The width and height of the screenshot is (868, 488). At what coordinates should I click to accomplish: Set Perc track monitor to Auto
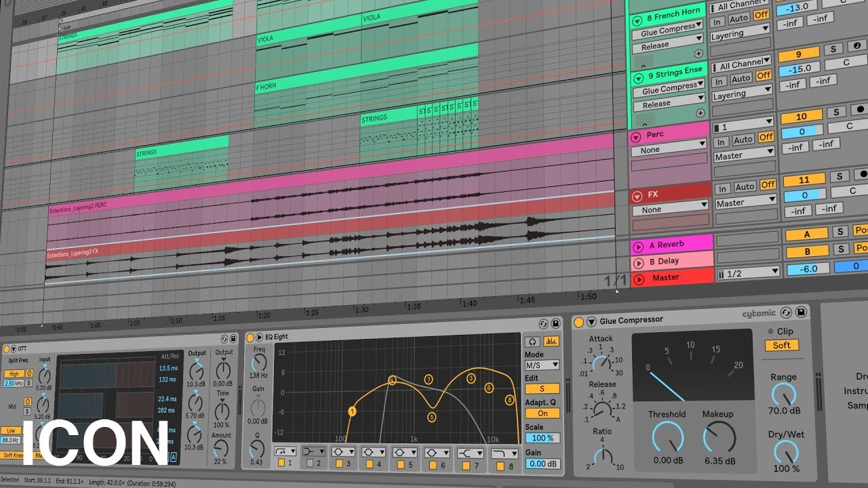743,139
